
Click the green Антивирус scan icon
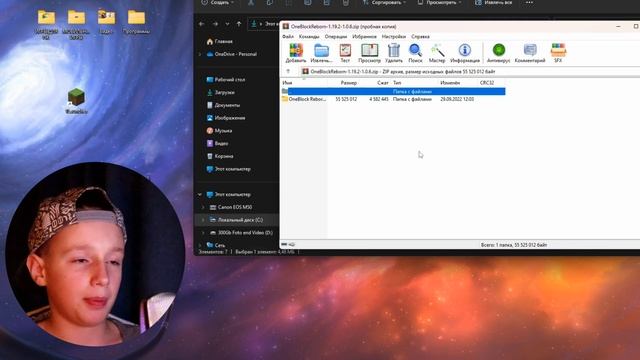[x=499, y=53]
